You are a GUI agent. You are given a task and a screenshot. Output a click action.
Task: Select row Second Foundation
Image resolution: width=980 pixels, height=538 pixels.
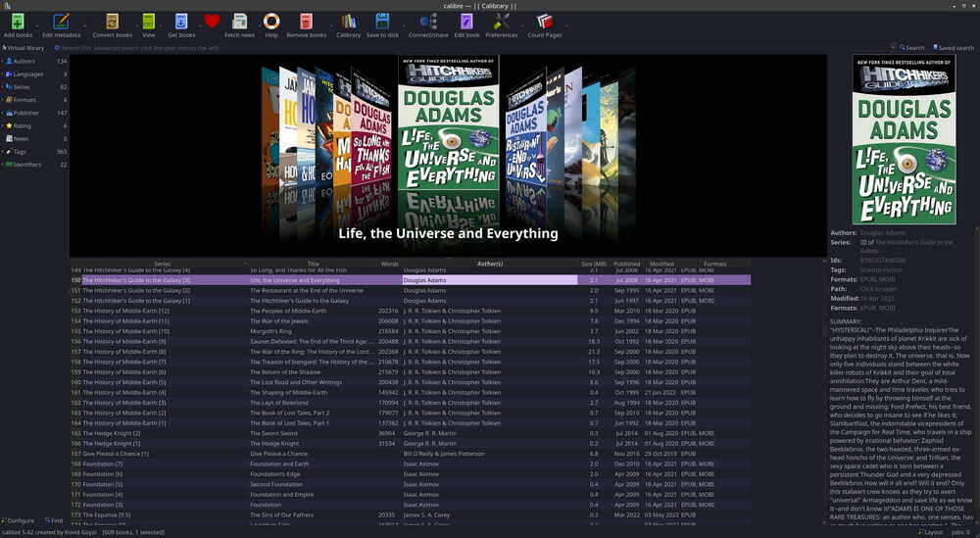coord(410,484)
